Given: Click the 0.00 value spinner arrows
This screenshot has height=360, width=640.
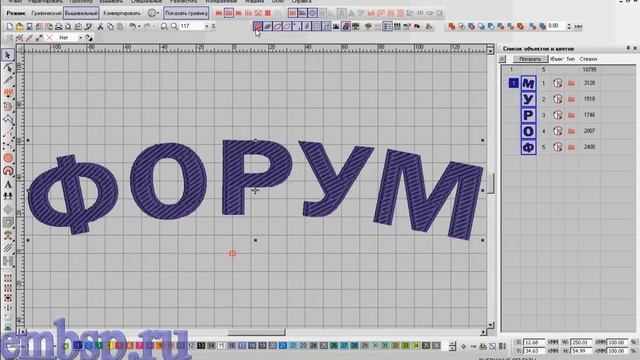Looking at the screenshot, I should coord(569,26).
